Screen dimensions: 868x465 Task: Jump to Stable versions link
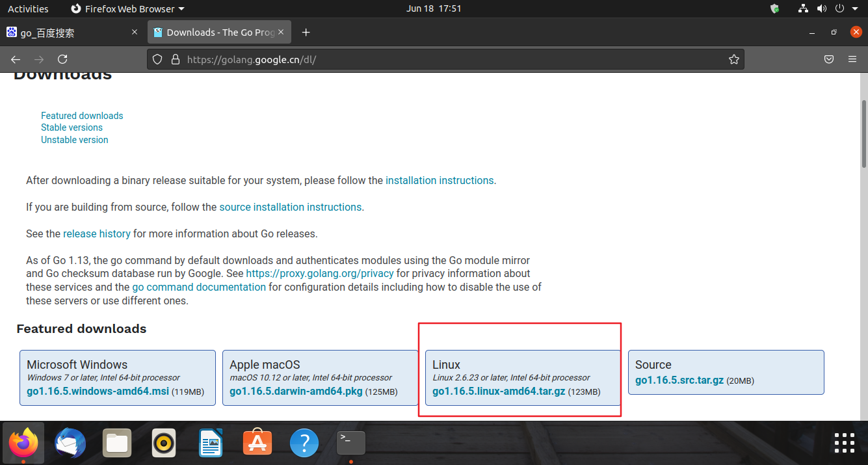72,127
